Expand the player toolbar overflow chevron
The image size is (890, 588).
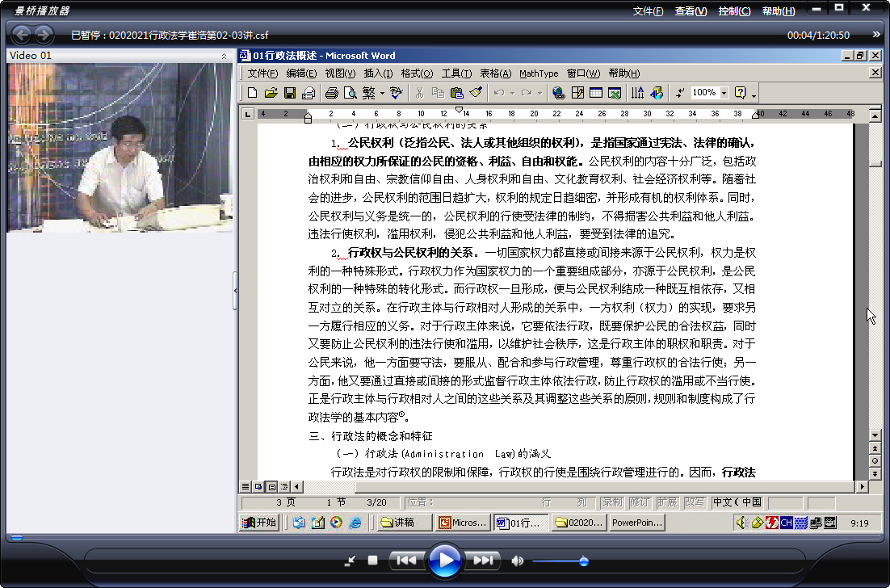click(x=875, y=35)
